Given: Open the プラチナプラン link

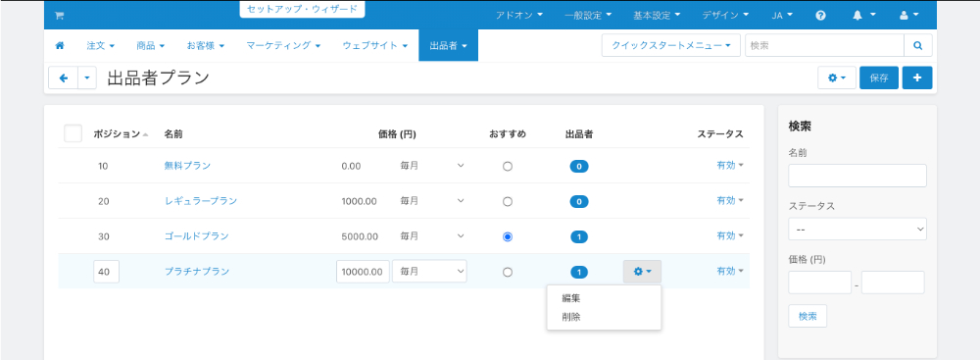Looking at the screenshot, I should point(196,271).
